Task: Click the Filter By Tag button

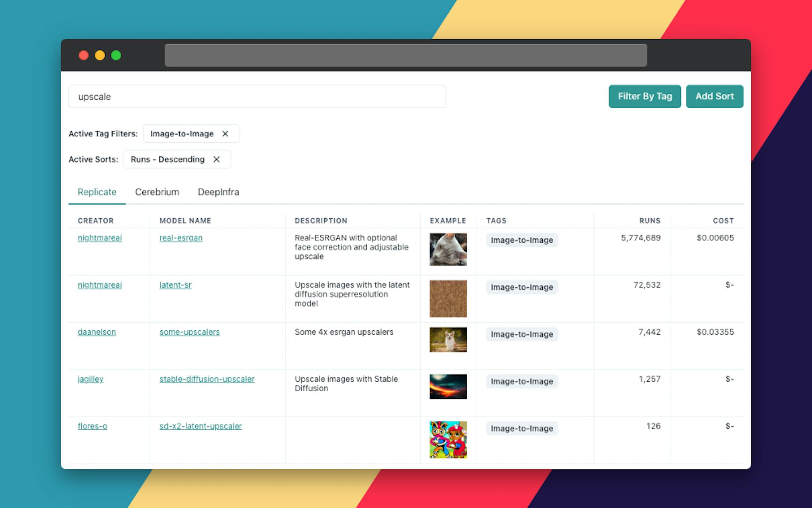Action: click(644, 96)
